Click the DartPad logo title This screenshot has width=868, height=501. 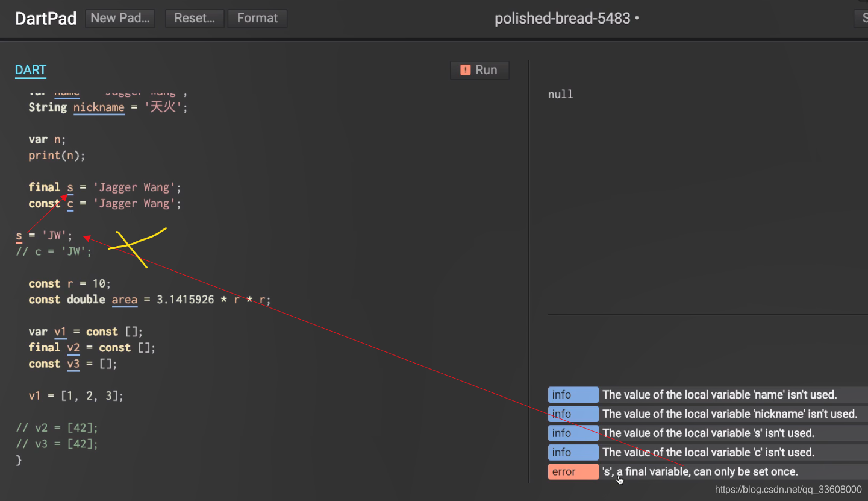tap(46, 18)
